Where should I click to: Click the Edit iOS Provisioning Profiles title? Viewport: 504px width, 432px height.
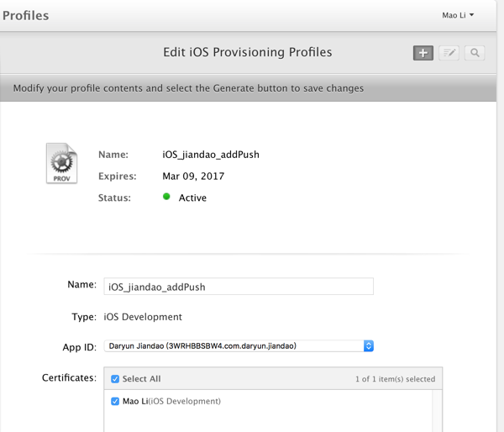click(247, 52)
